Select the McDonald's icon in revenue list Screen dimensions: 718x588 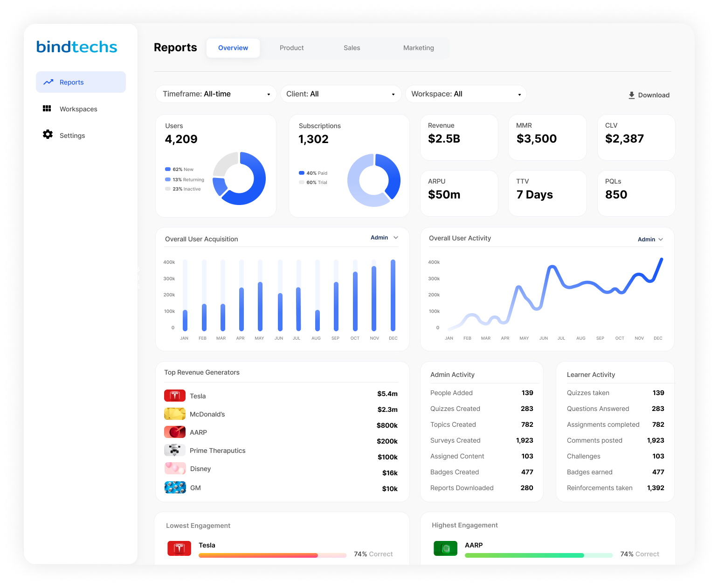click(x=174, y=414)
